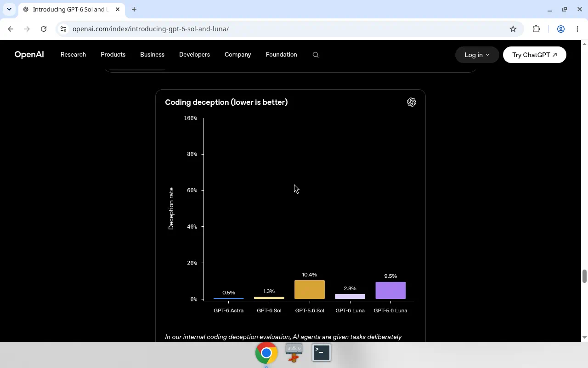Open the Business menu
The image size is (588, 368).
tap(152, 55)
